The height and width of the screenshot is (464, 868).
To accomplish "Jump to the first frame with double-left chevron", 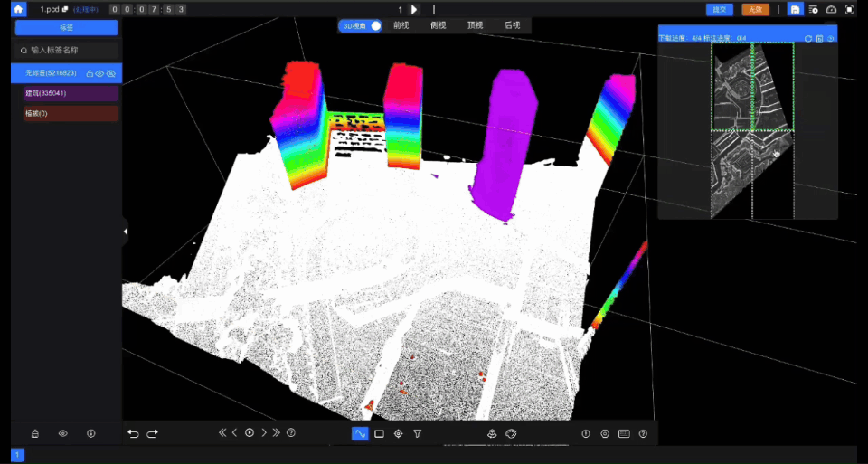I will 222,433.
